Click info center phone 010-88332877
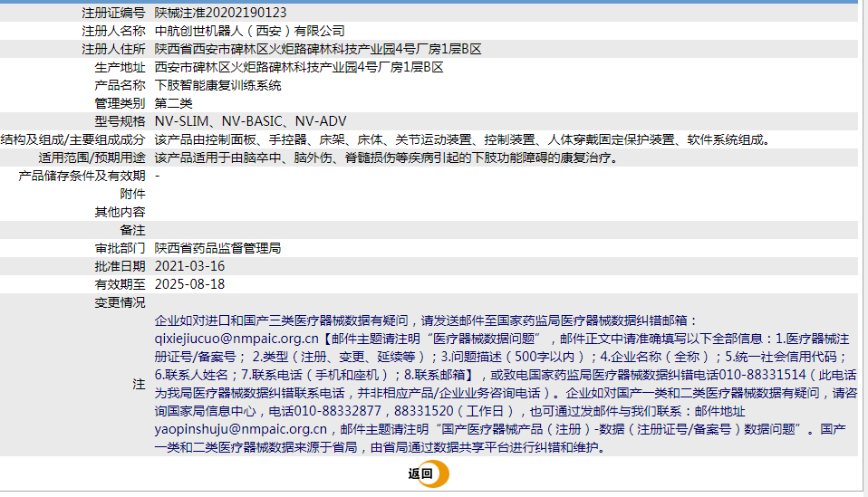868x497 pixels. [x=337, y=411]
